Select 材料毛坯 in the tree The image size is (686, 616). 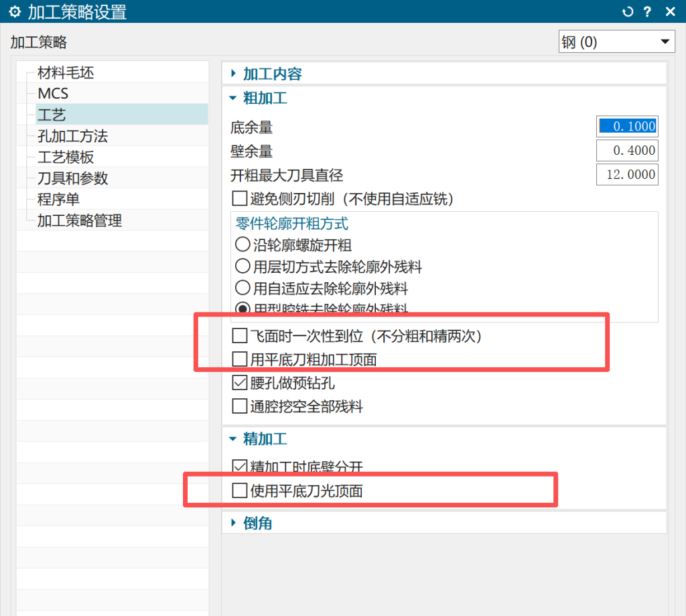point(66,72)
